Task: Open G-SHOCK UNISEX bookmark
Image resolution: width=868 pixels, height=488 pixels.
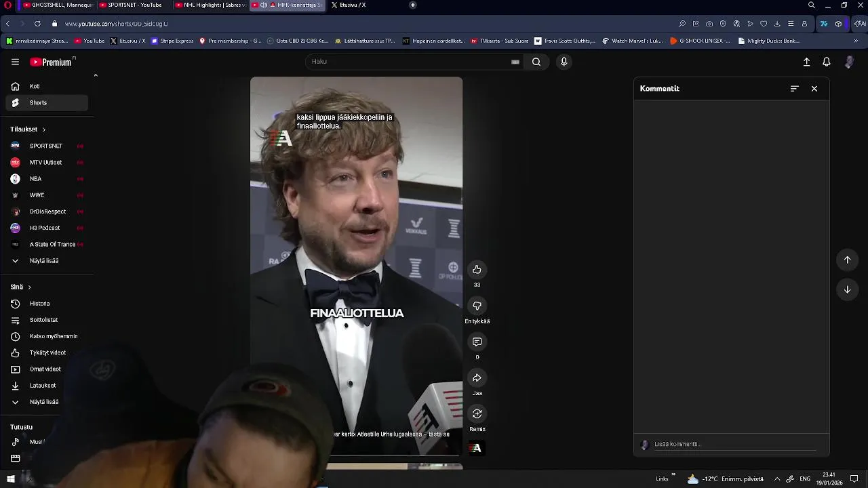Action: click(700, 41)
